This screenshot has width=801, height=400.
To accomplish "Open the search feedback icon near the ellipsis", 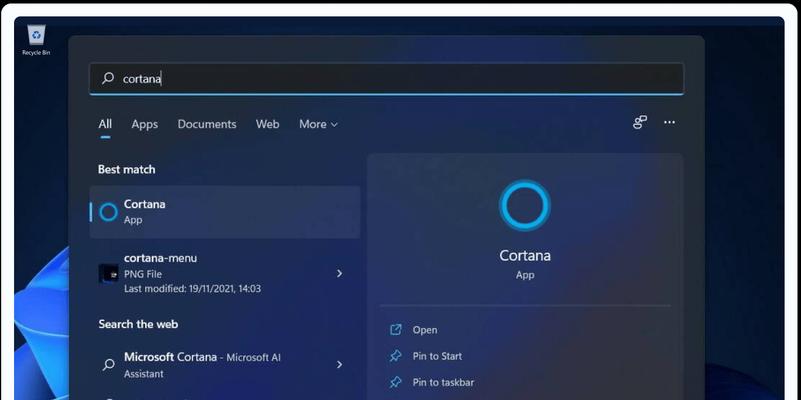I will (x=640, y=122).
